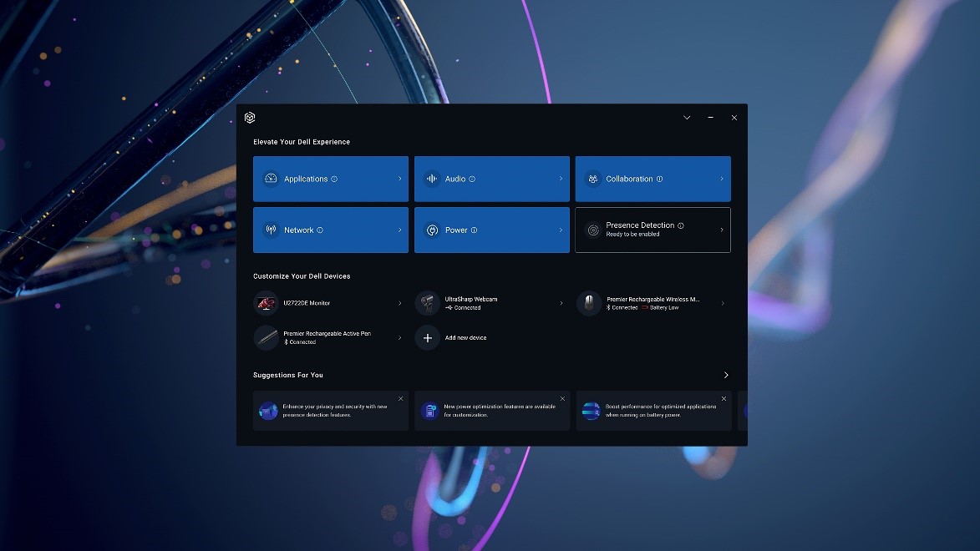Expand the Audio tile chevron
The image size is (980, 551).
[x=561, y=179]
